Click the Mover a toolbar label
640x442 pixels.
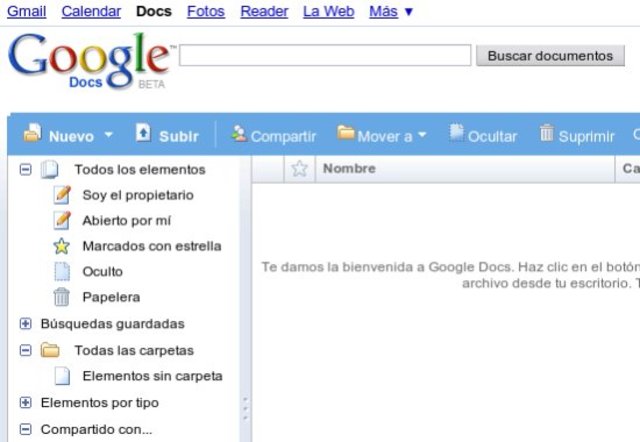(385, 136)
